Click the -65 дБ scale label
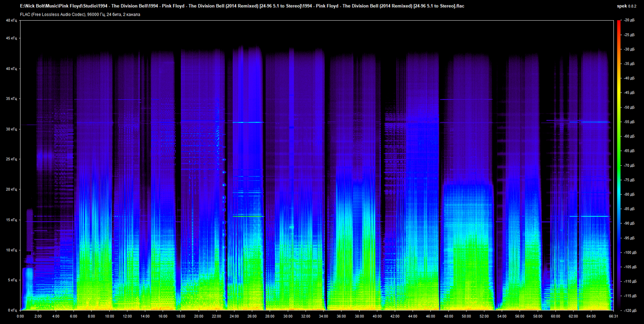This screenshot has height=324, width=644. point(628,151)
